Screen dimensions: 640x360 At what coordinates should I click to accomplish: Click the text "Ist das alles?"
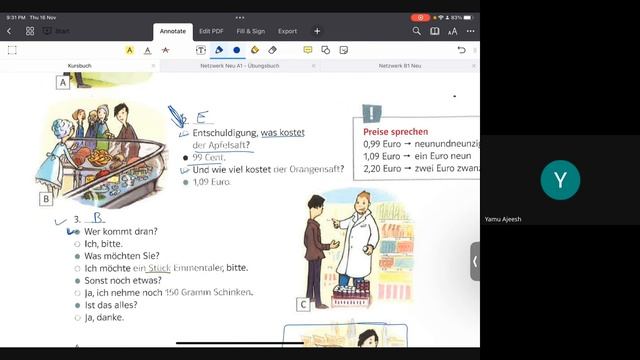pyautogui.click(x=111, y=305)
